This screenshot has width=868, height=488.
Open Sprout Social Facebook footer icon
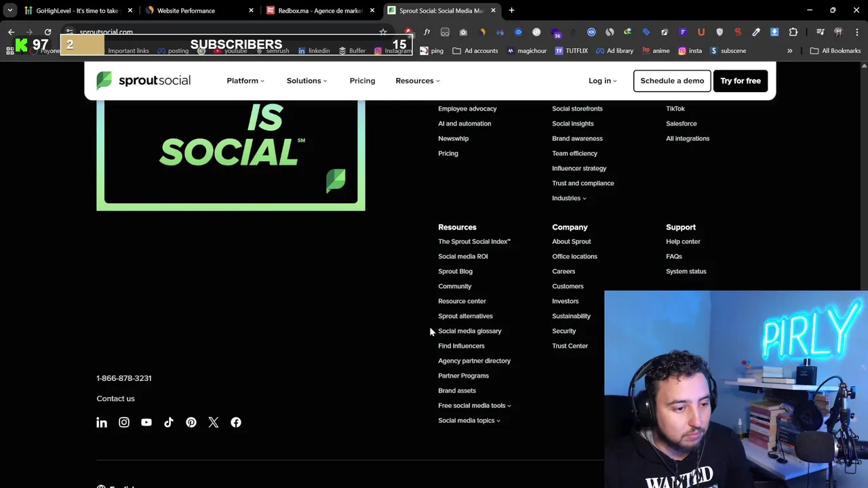tap(236, 422)
